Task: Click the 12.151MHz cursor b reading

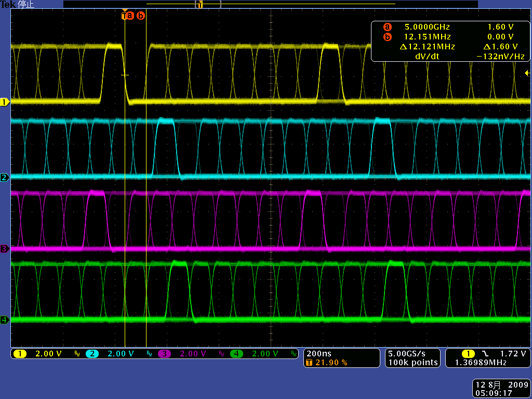Action: tap(428, 37)
